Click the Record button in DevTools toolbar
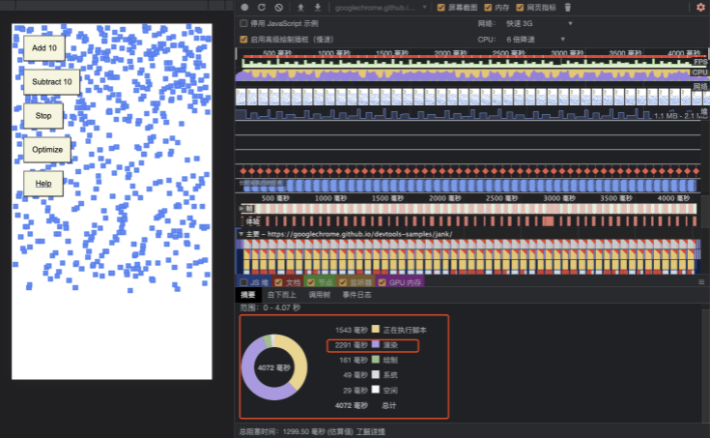 tap(245, 7)
